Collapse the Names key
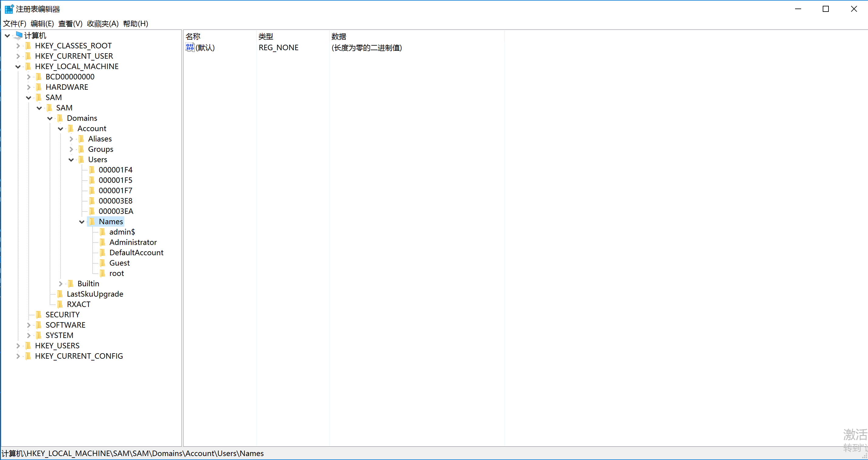Viewport: 868px width, 460px height. click(x=81, y=222)
